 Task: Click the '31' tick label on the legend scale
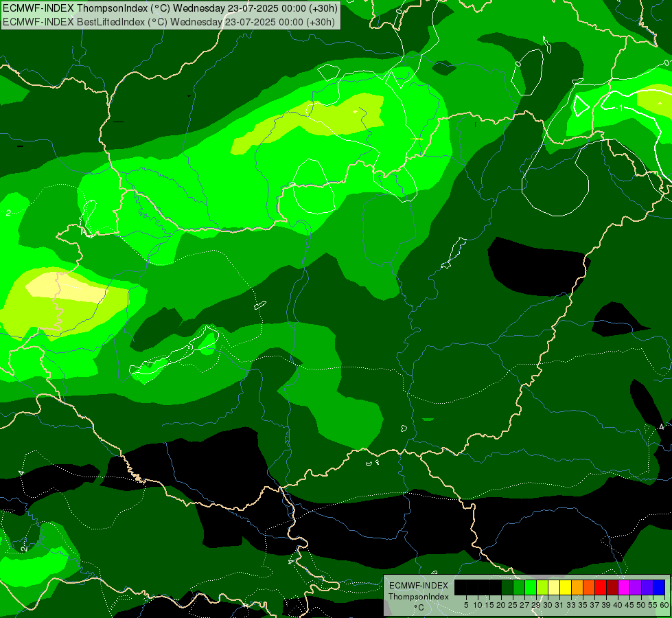(559, 605)
